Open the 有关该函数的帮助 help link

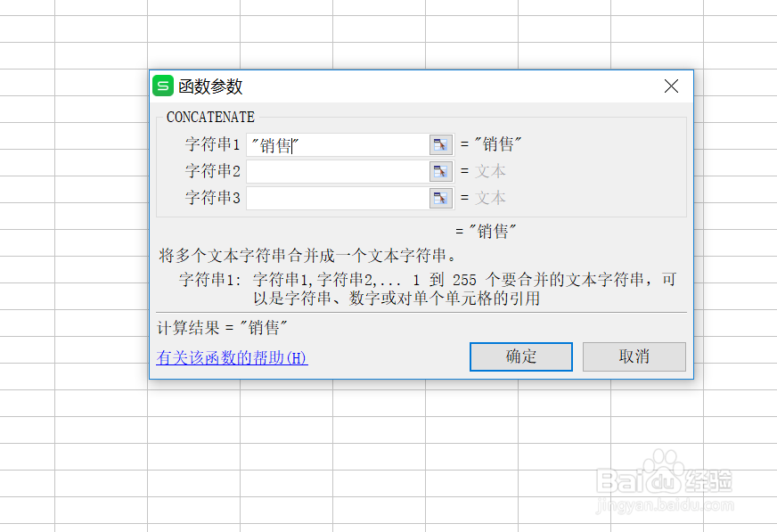point(231,356)
